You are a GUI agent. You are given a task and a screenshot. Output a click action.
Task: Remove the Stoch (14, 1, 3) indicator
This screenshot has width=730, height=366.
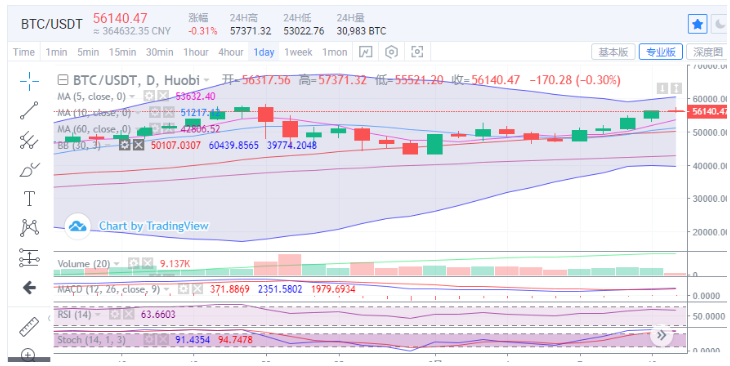coord(162,339)
